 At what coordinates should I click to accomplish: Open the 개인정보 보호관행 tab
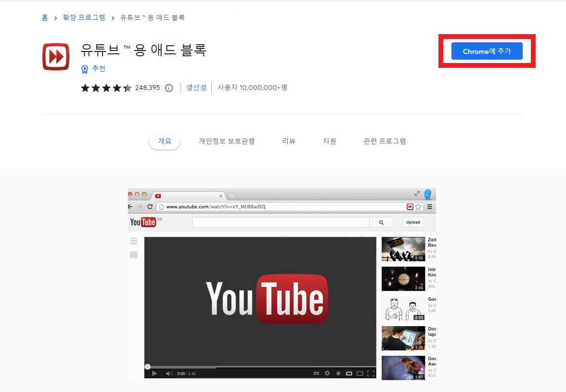pos(226,141)
